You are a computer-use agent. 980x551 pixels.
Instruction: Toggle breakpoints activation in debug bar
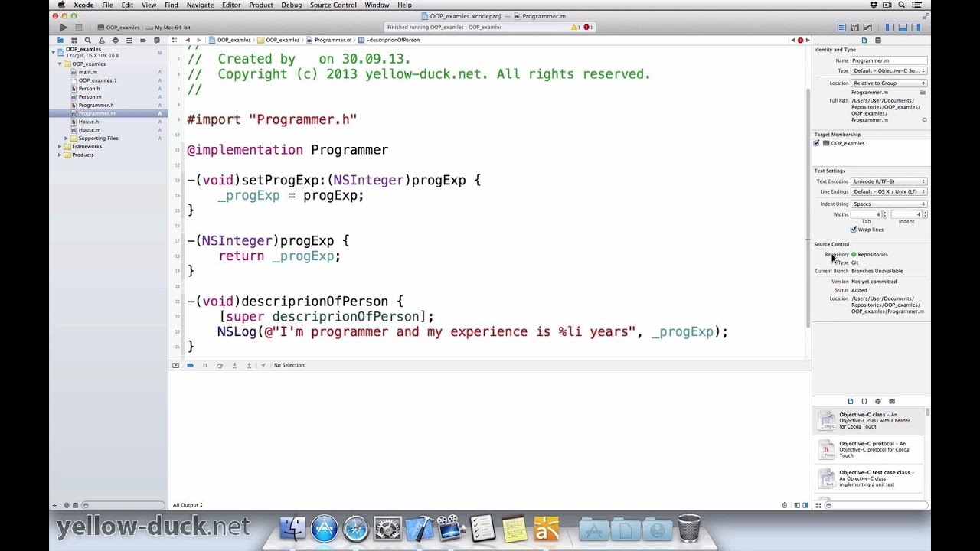(x=191, y=365)
